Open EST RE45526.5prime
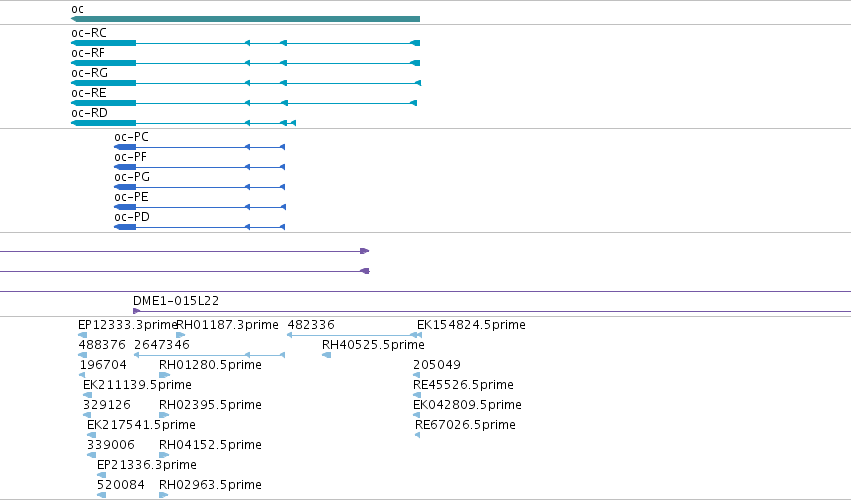Image resolution: width=851 pixels, height=500 pixels. tap(463, 385)
